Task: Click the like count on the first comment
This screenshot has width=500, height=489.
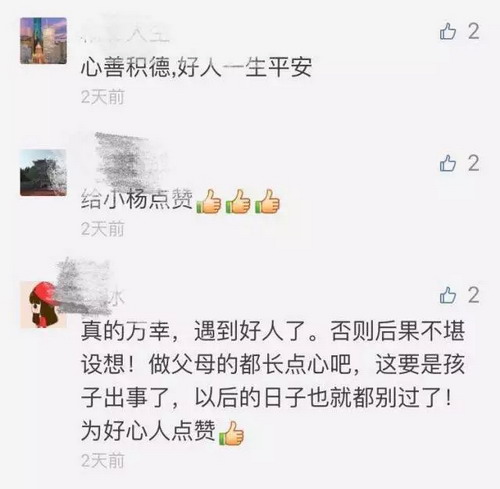Action: point(474,32)
